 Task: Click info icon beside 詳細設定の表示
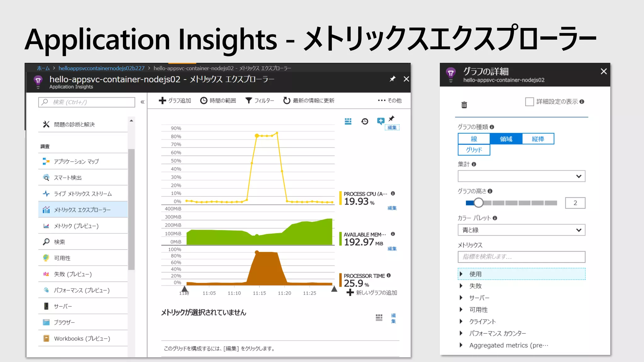tap(582, 101)
